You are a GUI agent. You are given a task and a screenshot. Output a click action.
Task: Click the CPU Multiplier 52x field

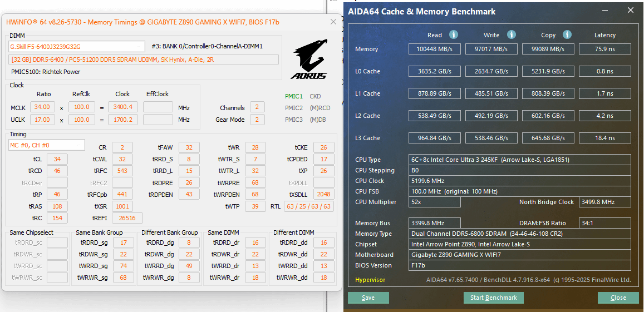pyautogui.click(x=435, y=202)
